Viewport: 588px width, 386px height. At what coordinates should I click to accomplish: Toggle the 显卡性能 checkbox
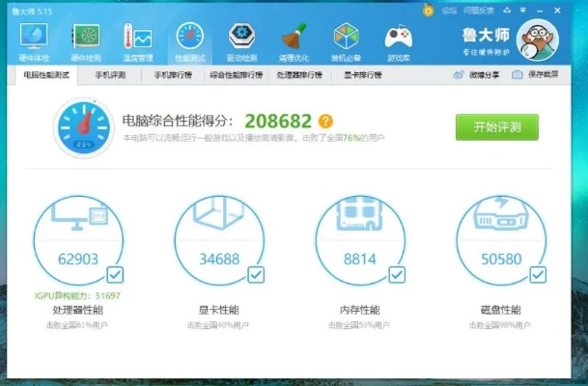pyautogui.click(x=256, y=274)
